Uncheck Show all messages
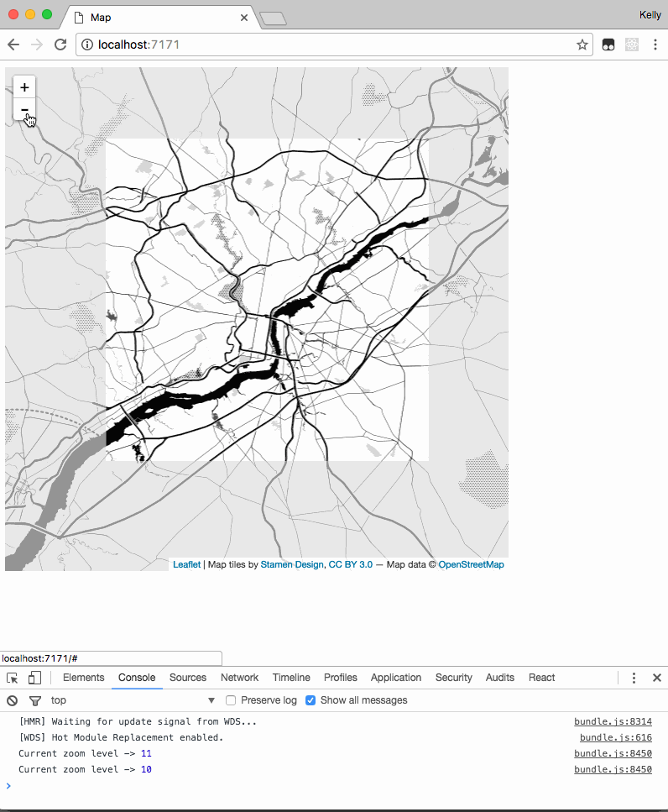 click(311, 700)
